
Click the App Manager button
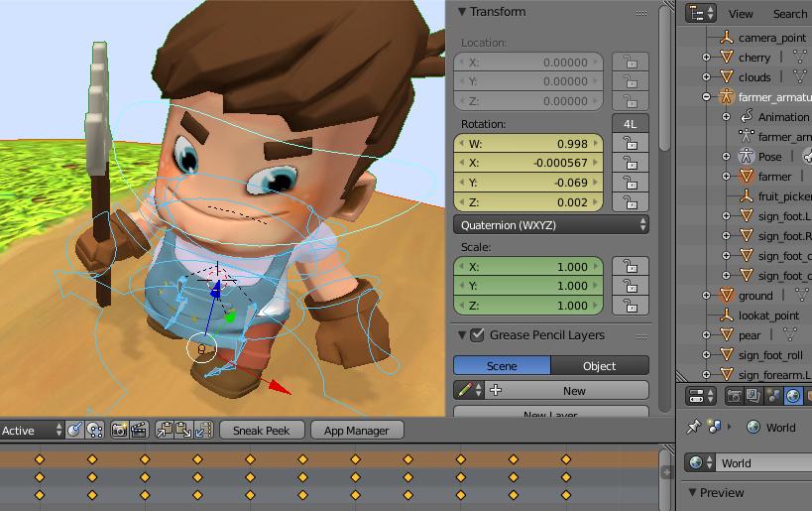357,431
